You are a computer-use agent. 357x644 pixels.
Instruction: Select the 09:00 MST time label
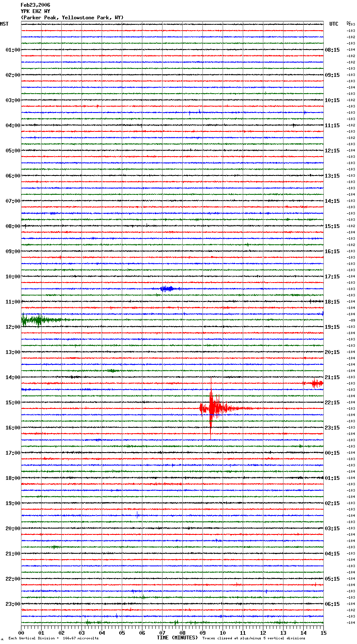pos(13,251)
